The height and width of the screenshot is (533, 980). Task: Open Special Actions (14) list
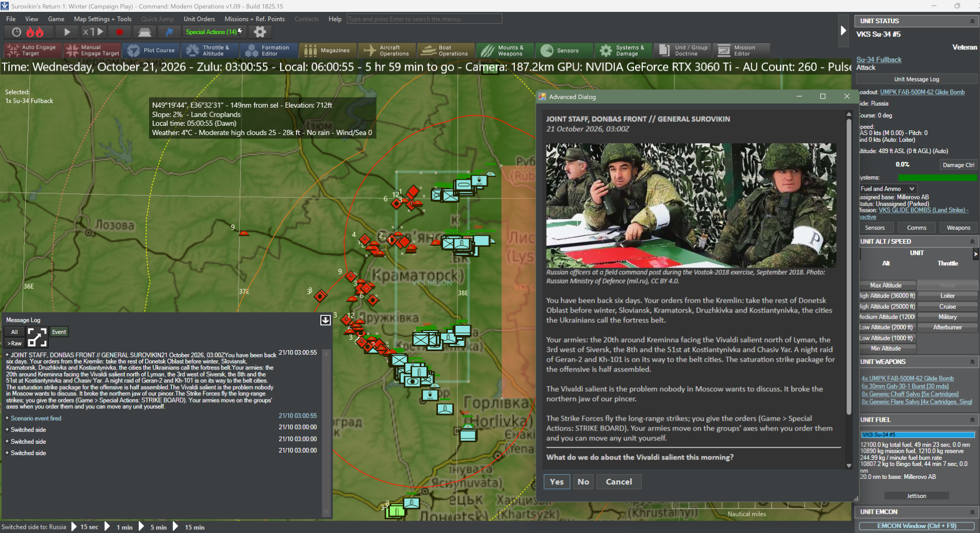coord(214,32)
